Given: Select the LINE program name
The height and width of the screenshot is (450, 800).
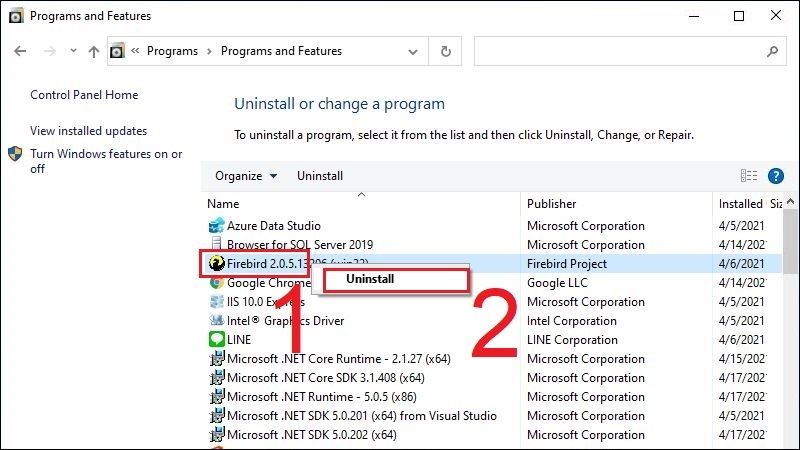Looking at the screenshot, I should 239,340.
